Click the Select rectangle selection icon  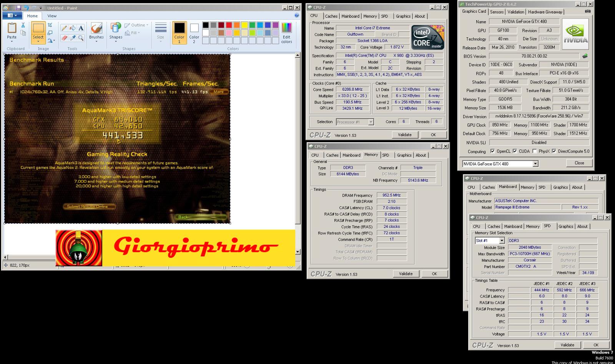[38, 28]
